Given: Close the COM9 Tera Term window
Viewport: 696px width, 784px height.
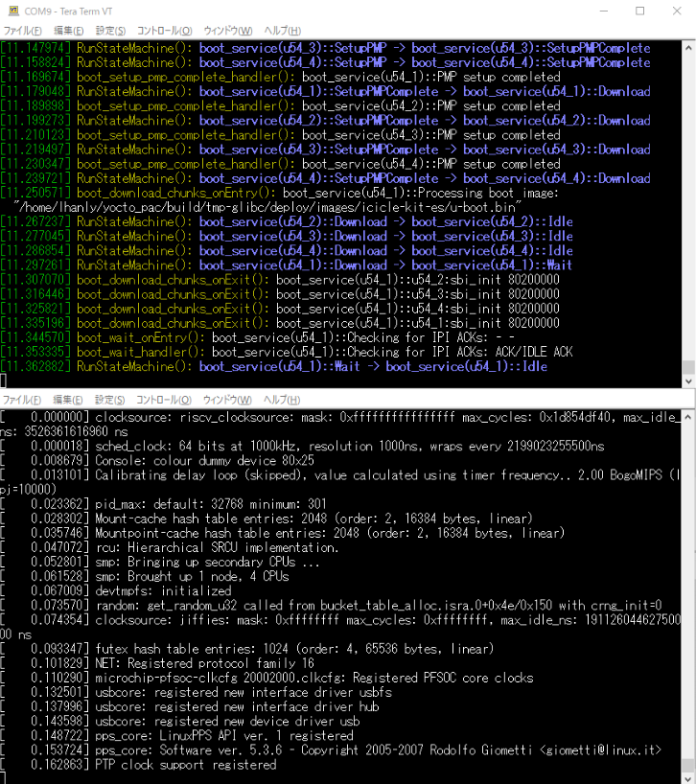Looking at the screenshot, I should 677,11.
